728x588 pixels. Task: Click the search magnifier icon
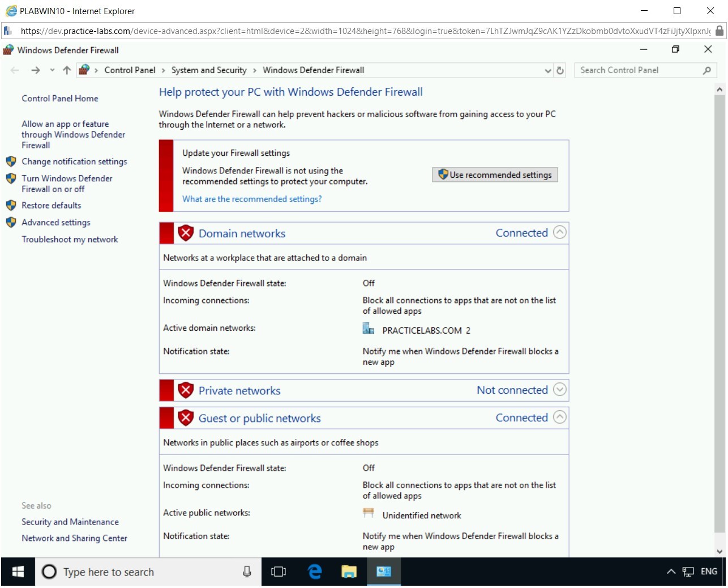[x=706, y=70]
